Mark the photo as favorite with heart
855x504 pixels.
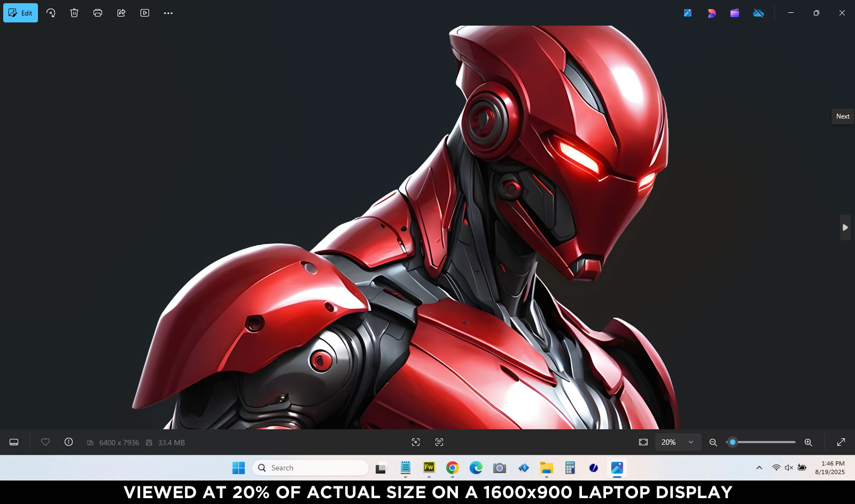45,442
